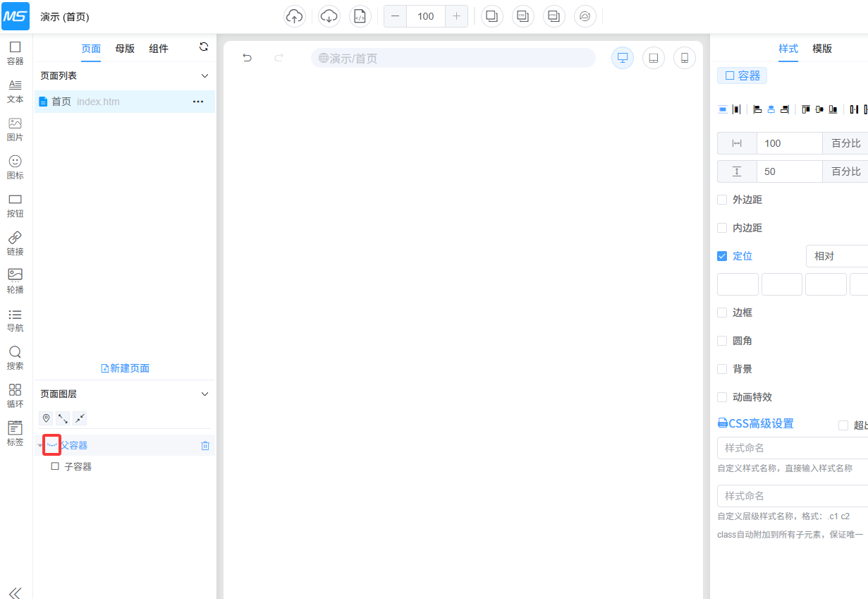The width and height of the screenshot is (868, 599).
Task: Uncheck the 定位 position checkbox
Action: click(x=722, y=256)
